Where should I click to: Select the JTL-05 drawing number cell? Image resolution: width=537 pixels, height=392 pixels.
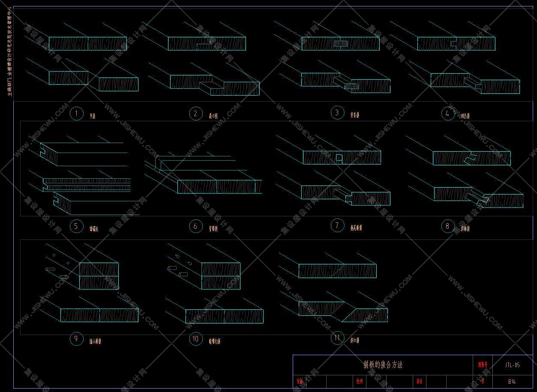click(512, 365)
